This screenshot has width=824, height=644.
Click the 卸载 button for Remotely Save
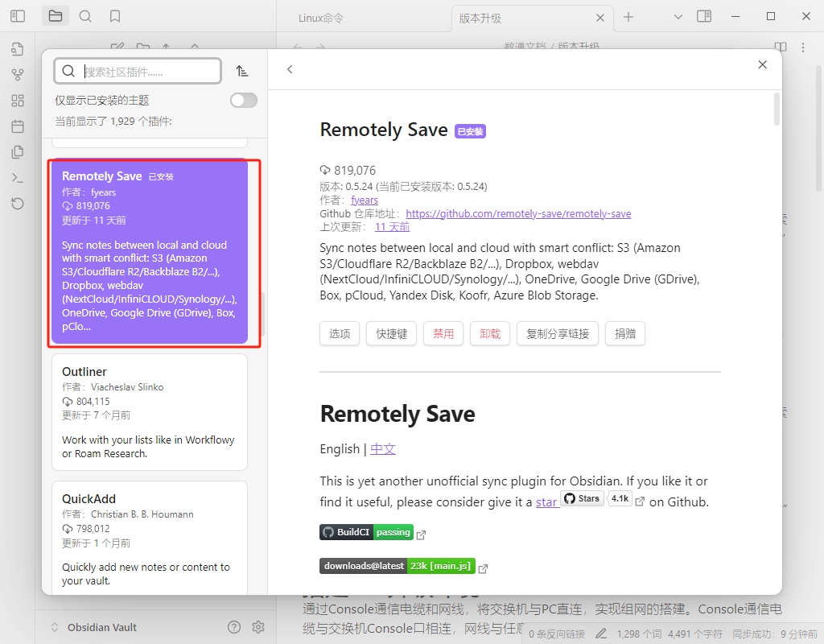[490, 333]
